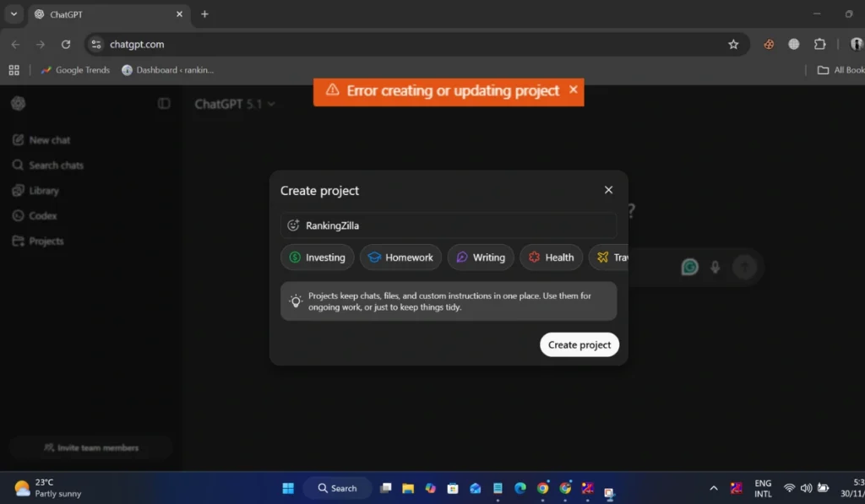Collapse the sidebar using its panel icon
Screen dimensions: 865x504
163,103
